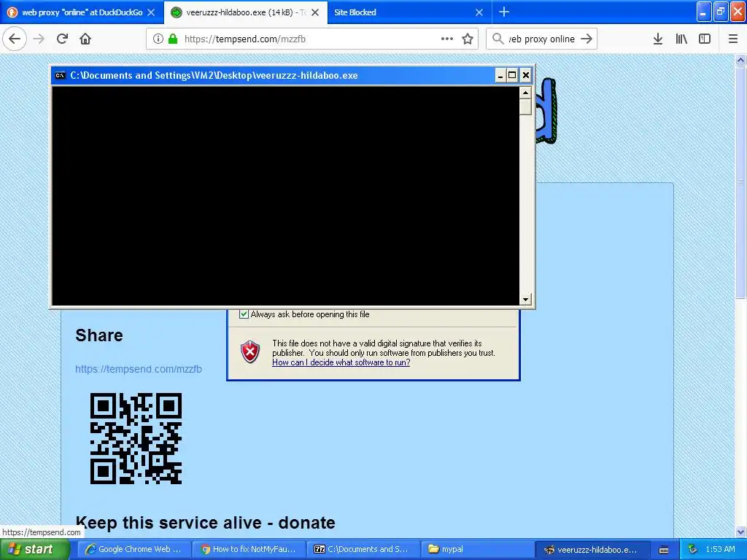
Task: Select veeruzzz-hildaboo.e... taskbar item
Action: (x=593, y=549)
